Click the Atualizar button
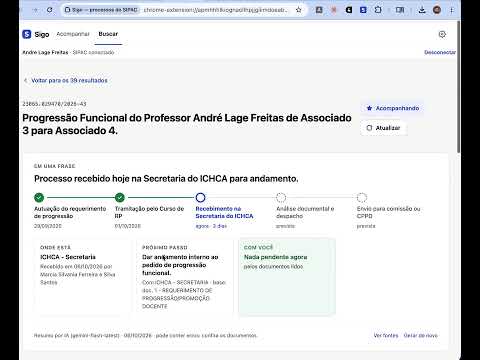This screenshot has width=480, height=360. tap(383, 128)
